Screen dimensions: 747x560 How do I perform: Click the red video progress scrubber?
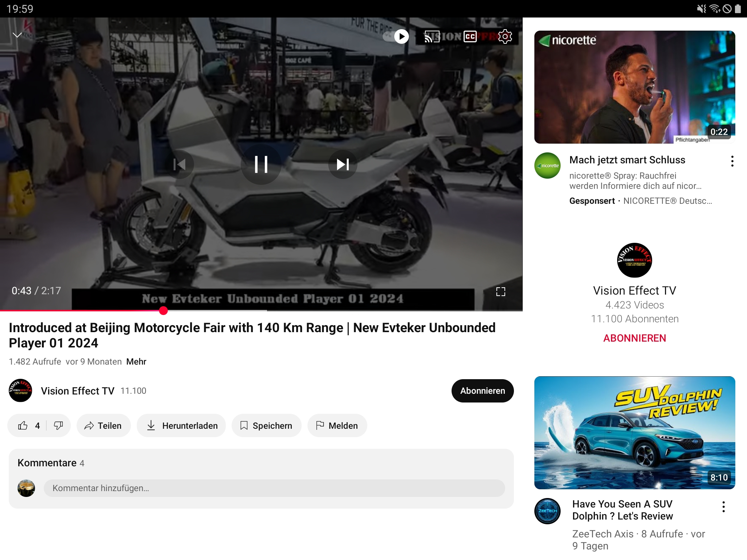[x=163, y=311]
